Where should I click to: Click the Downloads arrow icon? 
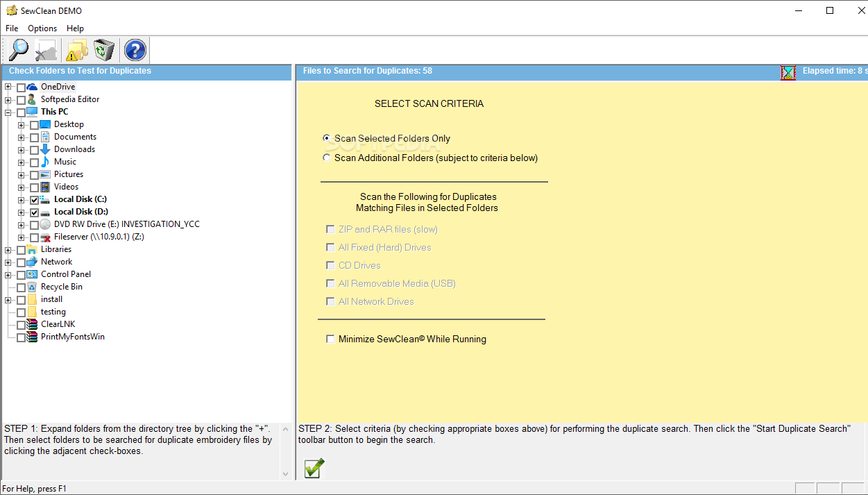click(45, 149)
